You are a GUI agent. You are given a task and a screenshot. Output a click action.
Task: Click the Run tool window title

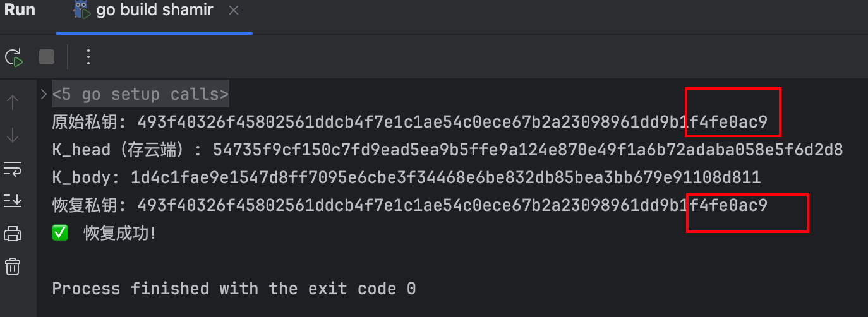(20, 10)
